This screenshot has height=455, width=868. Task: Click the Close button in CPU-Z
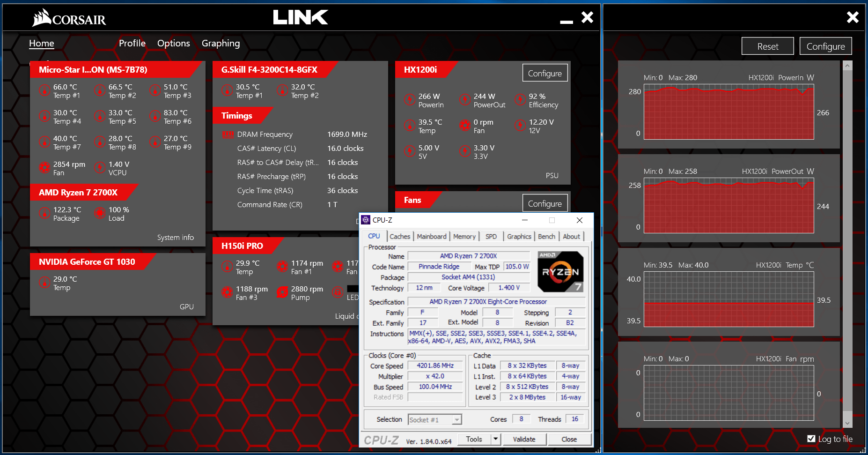click(x=569, y=439)
